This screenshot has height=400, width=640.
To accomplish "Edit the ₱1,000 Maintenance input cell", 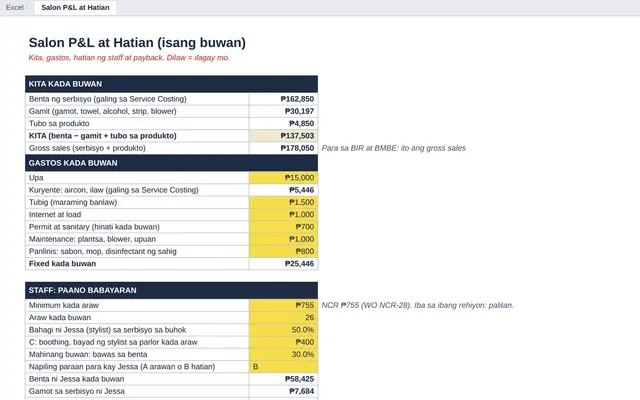I will point(283,239).
